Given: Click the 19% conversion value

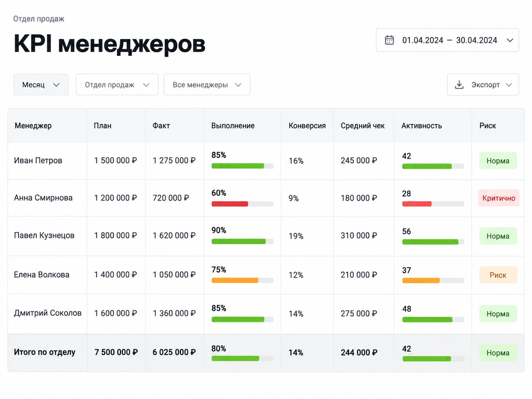Looking at the screenshot, I should 296,236.
